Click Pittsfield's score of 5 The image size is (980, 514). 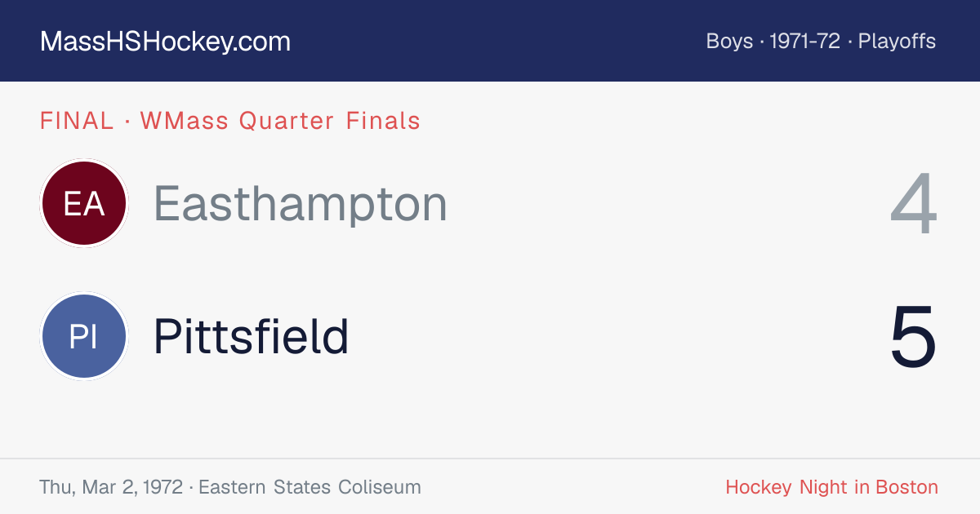(x=914, y=336)
